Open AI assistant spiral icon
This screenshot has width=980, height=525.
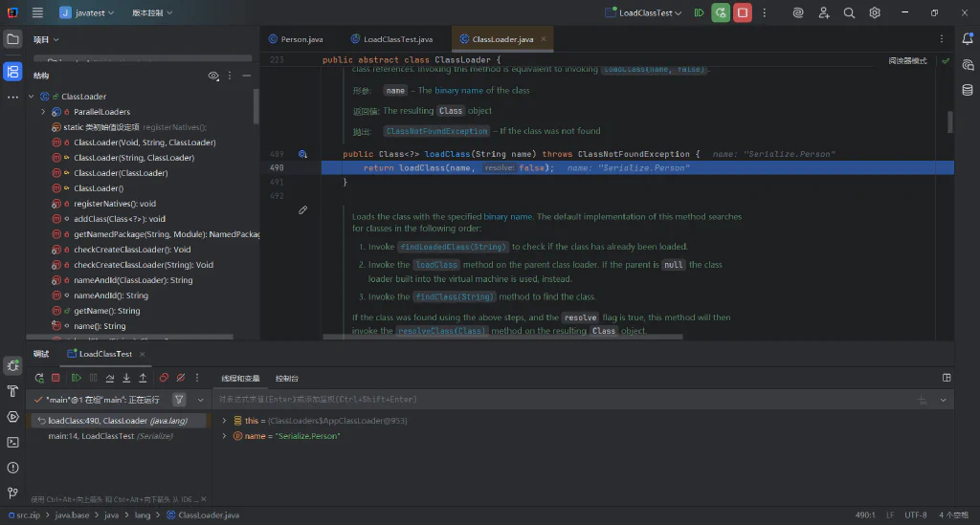pos(797,12)
